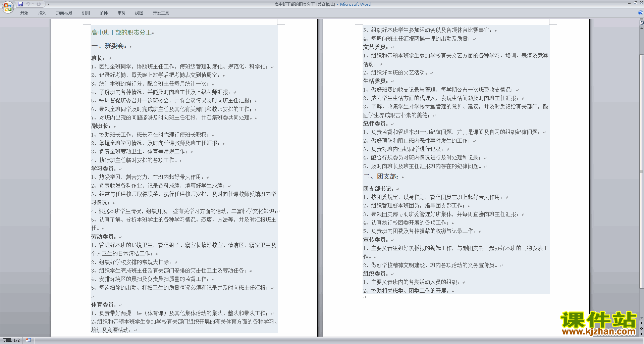Switch to the 视图 tab
Image resolution: width=644 pixels, height=344 pixels.
click(139, 13)
